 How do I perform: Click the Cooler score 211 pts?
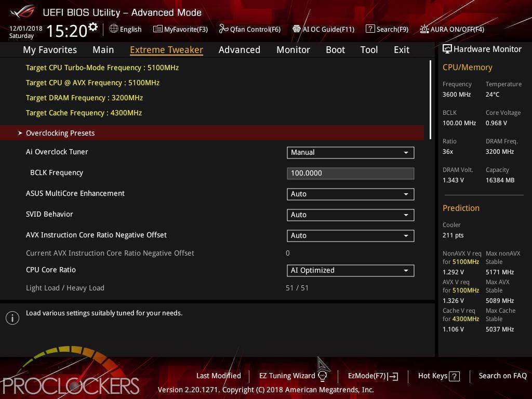click(453, 235)
